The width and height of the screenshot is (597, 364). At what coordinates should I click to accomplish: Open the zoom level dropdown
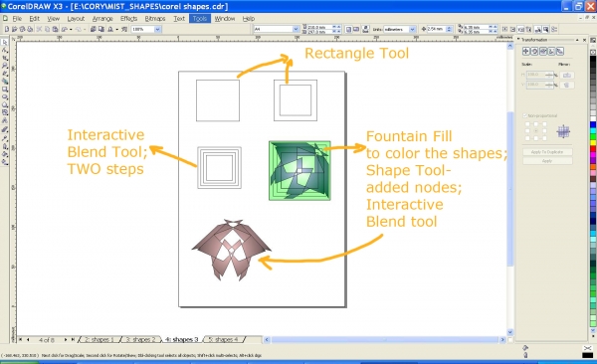[157, 29]
